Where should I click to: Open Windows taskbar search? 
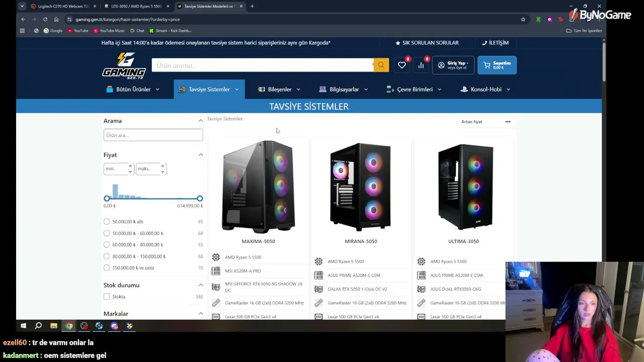pyautogui.click(x=38, y=326)
